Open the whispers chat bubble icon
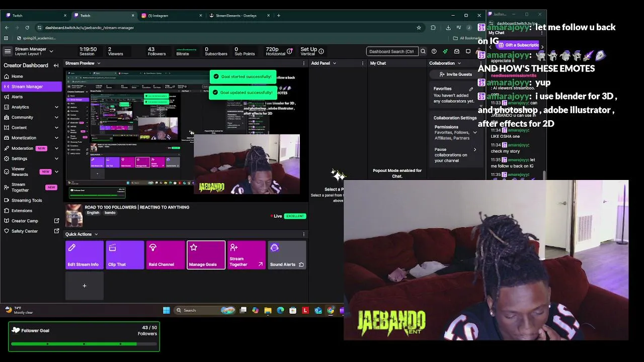644x362 pixels. pyautogui.click(x=468, y=51)
